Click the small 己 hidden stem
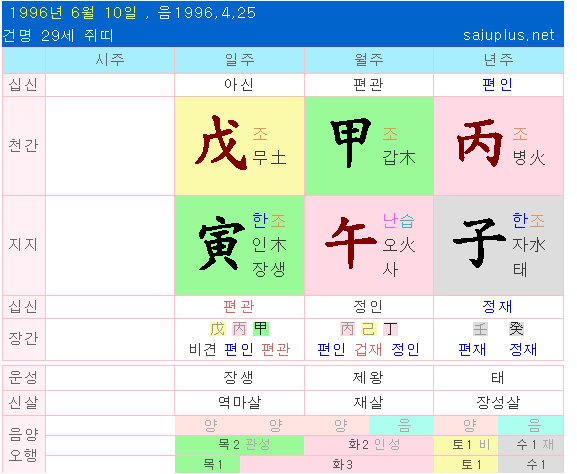The image size is (577, 474). tap(368, 329)
